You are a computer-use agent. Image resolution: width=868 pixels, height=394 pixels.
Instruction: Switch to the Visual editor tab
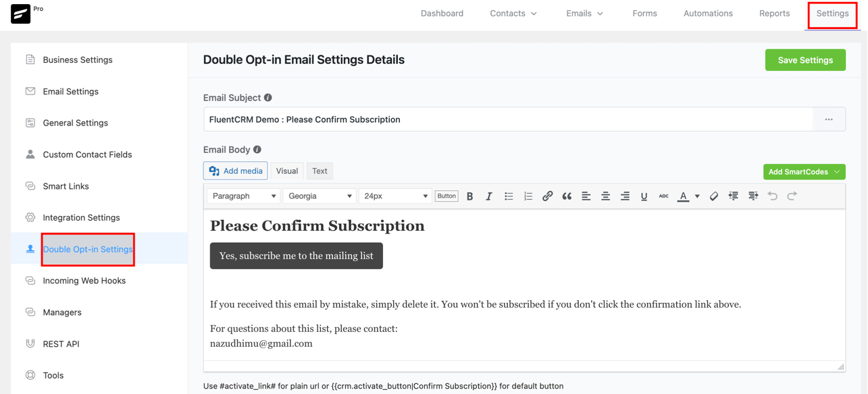(287, 171)
